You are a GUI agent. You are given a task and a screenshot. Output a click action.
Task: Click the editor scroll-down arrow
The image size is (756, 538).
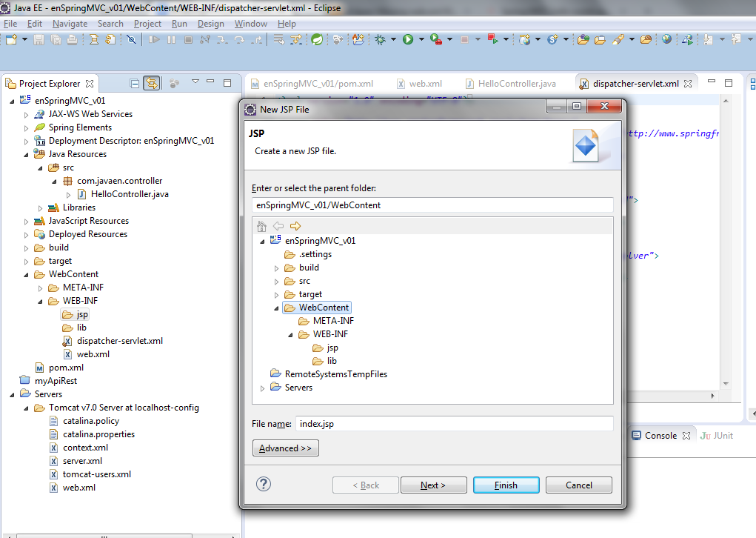(x=726, y=384)
